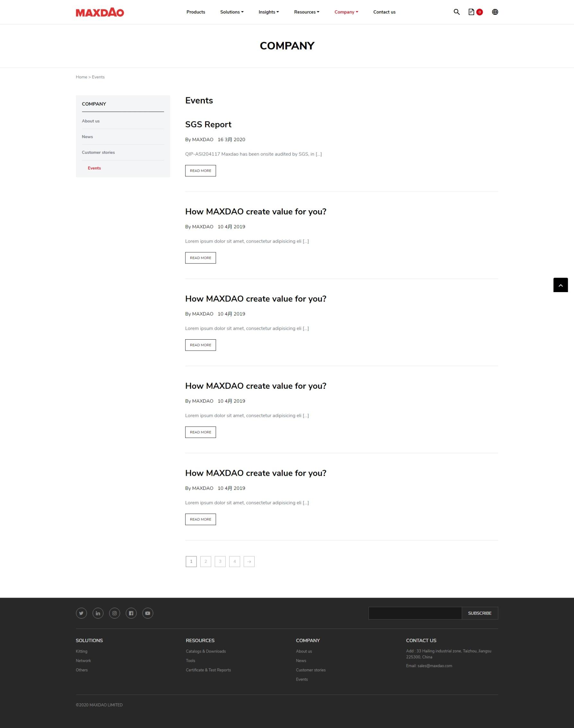Open the language globe icon

495,12
